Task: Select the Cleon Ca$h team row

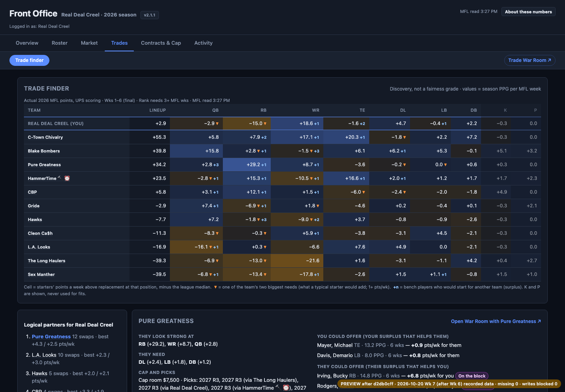Action: pyautogui.click(x=282, y=233)
